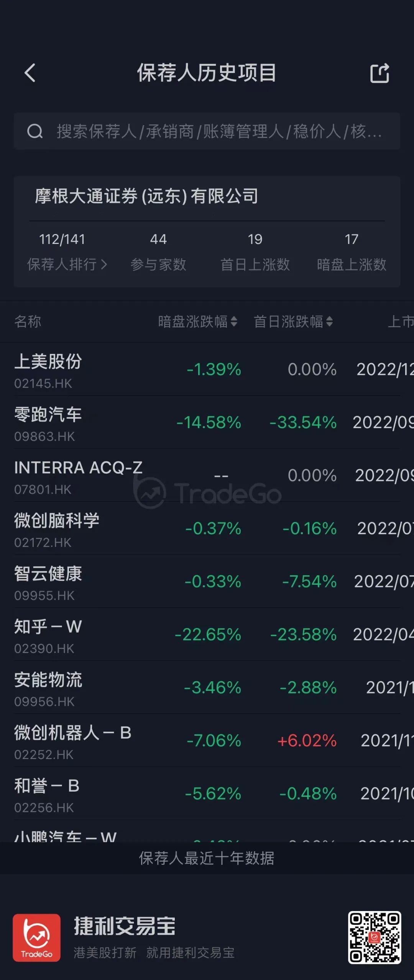Open 微创机器人-B 02252.HK row
Image resolution: width=414 pixels, height=980 pixels.
(207, 740)
